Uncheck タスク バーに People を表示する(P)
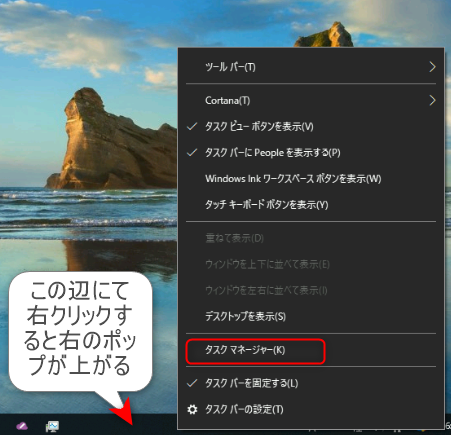 pyautogui.click(x=192, y=153)
